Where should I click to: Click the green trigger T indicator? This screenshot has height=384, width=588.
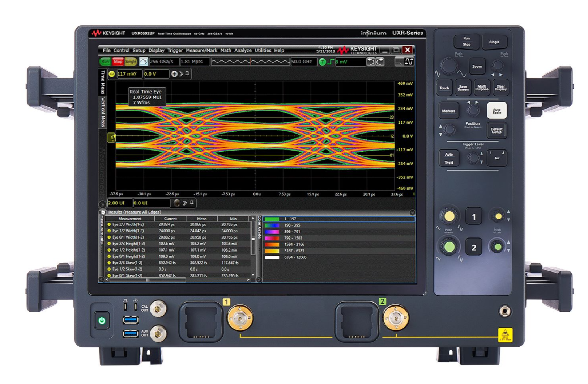322,62
